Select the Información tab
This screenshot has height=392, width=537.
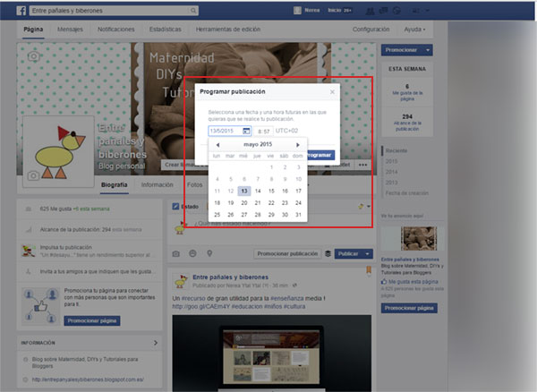[x=158, y=185]
